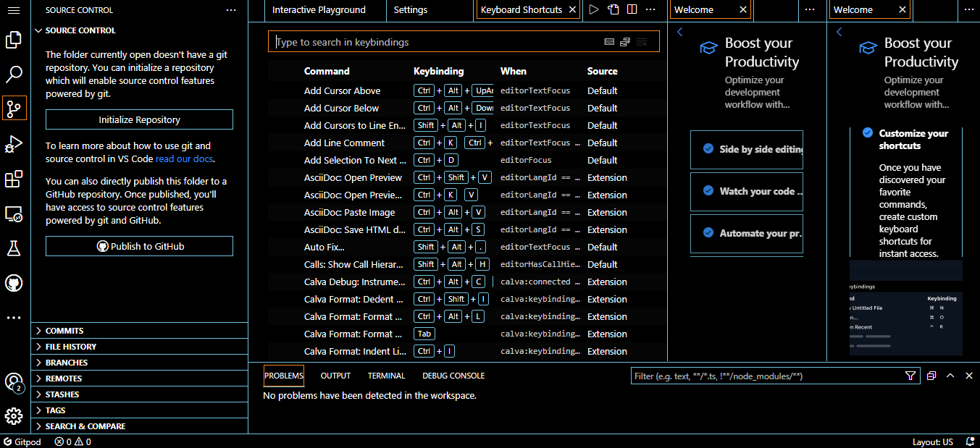The height and width of the screenshot is (448, 980).
Task: Show additional views ellipsis in activity bar
Action: pos(14,317)
